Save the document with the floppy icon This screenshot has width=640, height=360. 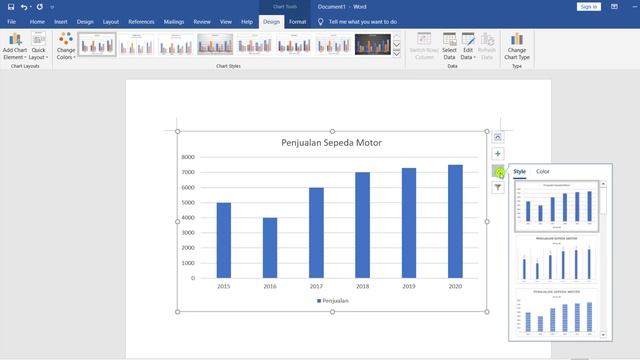[11, 7]
